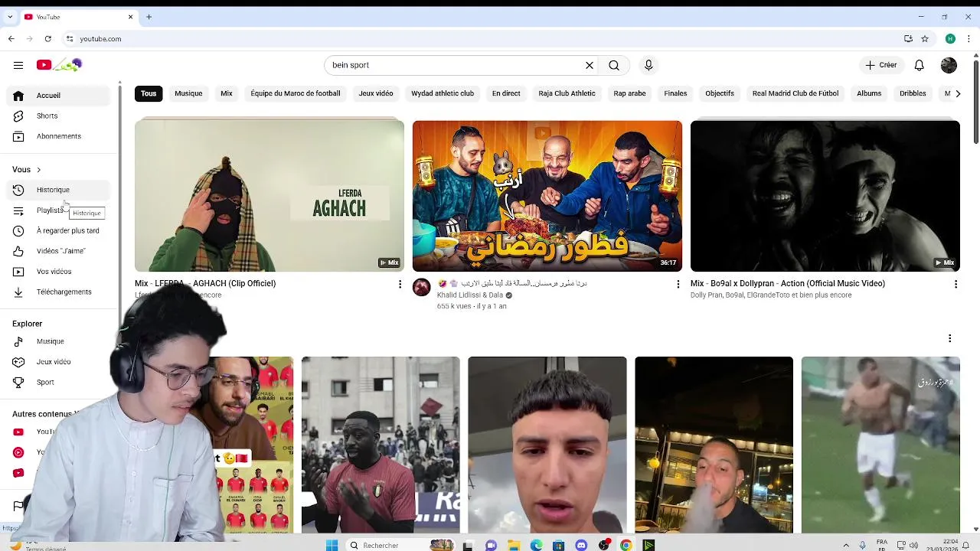Reload the page in Chrome

[x=47, y=39]
